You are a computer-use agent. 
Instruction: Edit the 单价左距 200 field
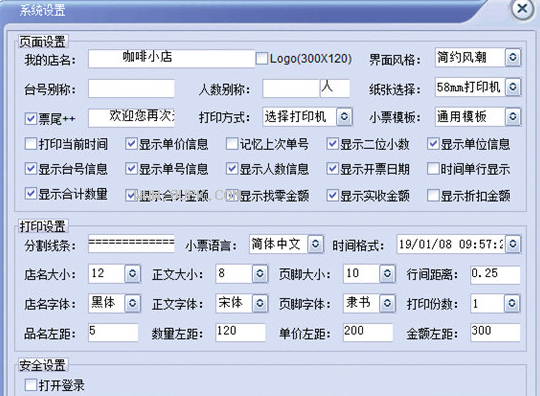tap(368, 332)
